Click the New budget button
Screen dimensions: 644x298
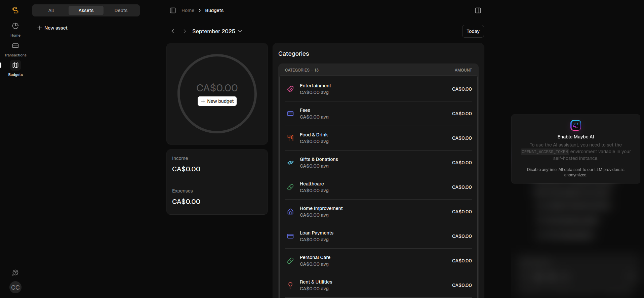(217, 101)
